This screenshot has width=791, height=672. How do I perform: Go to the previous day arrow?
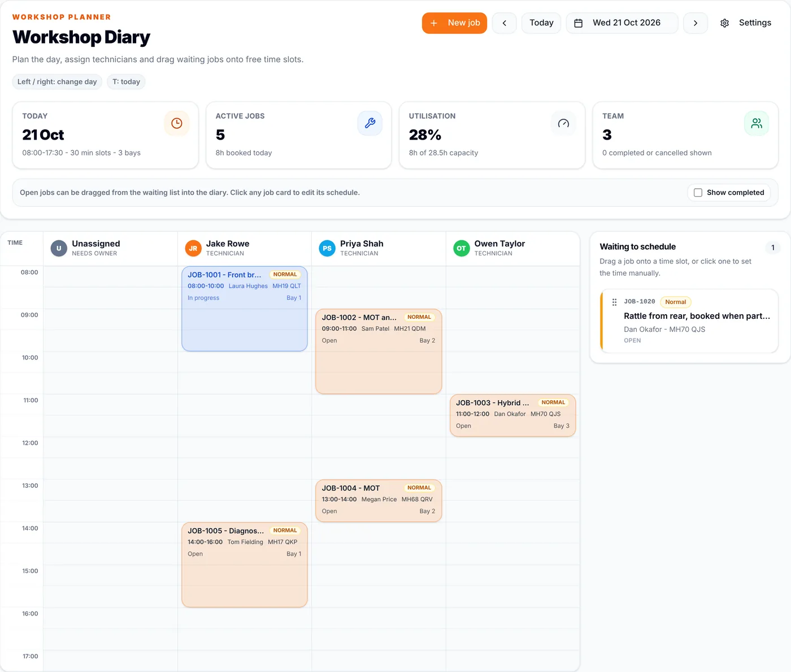(505, 23)
